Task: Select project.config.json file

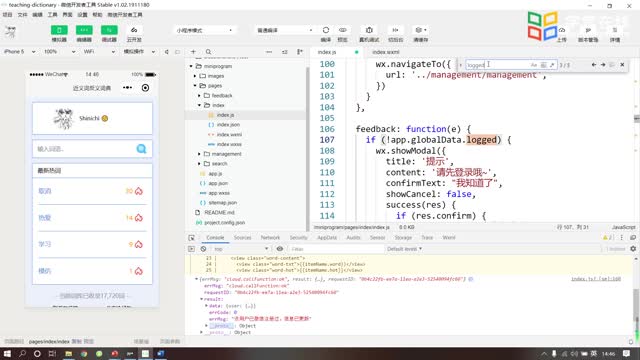Action: [x=224, y=222]
